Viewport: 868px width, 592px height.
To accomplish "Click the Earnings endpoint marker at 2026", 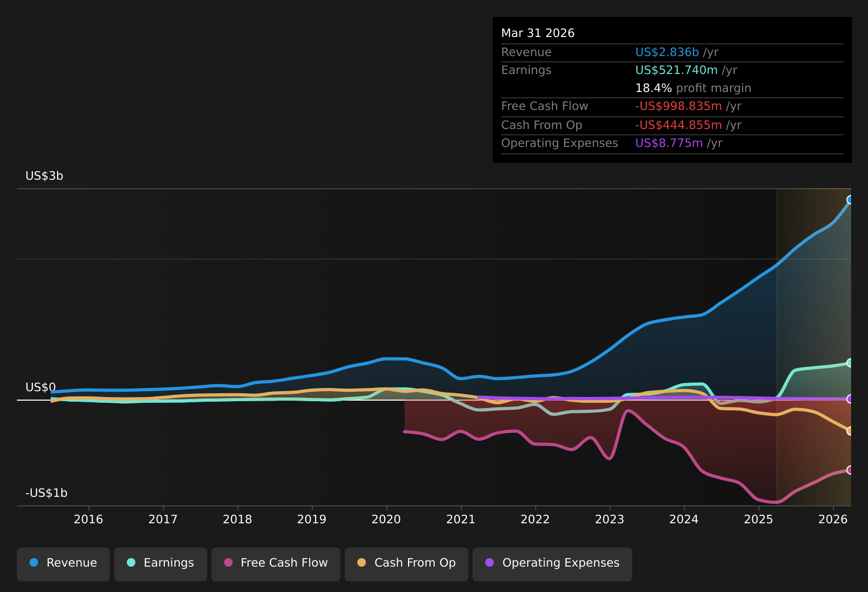I will pyautogui.click(x=850, y=363).
